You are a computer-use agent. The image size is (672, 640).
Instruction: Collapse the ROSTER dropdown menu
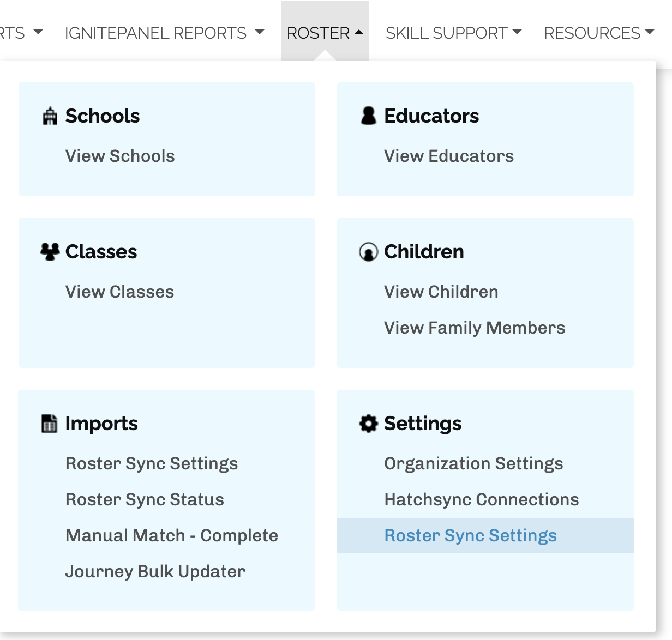click(x=325, y=33)
